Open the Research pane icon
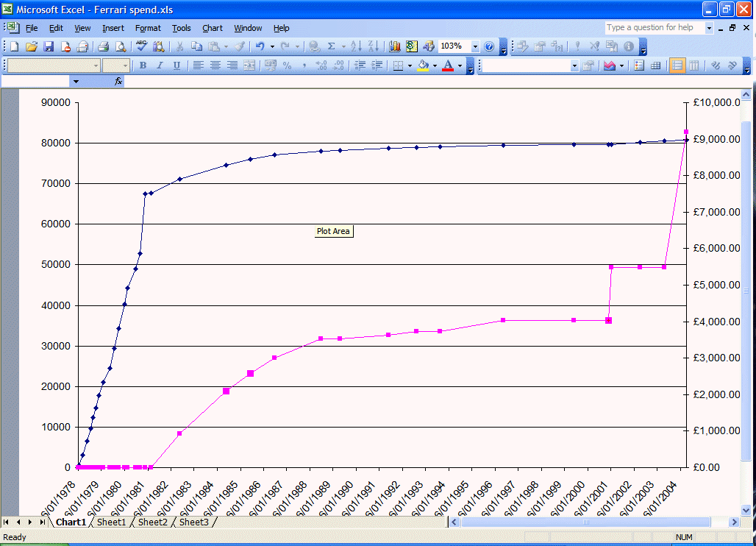Viewport: 756px width, 546px height. click(159, 46)
